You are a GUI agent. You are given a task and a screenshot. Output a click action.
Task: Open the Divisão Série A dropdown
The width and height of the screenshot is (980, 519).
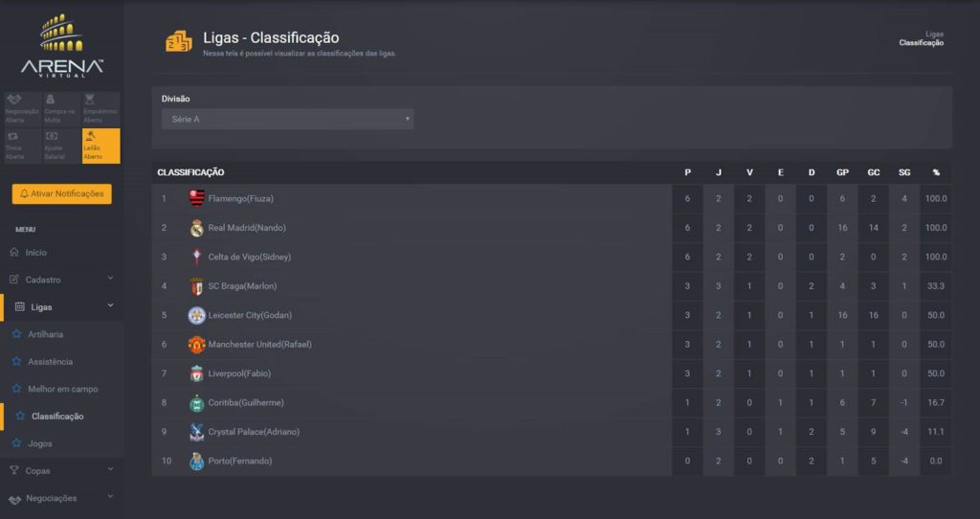[x=287, y=120]
